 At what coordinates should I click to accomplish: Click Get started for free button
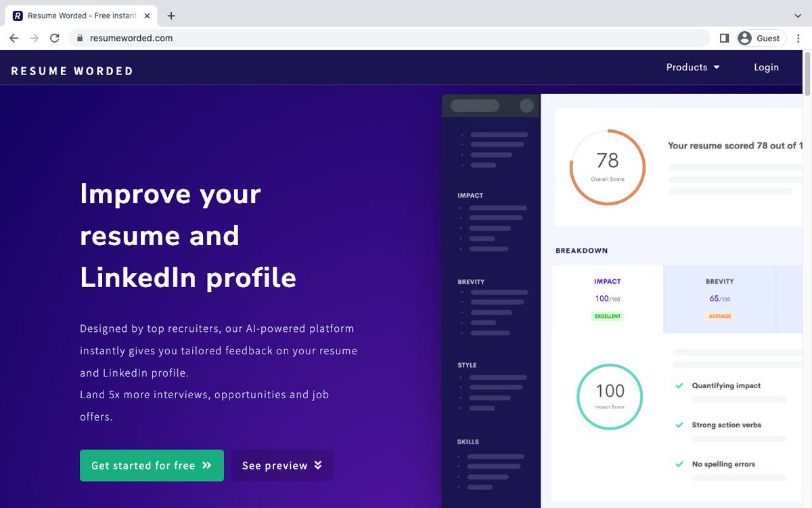[x=152, y=465]
